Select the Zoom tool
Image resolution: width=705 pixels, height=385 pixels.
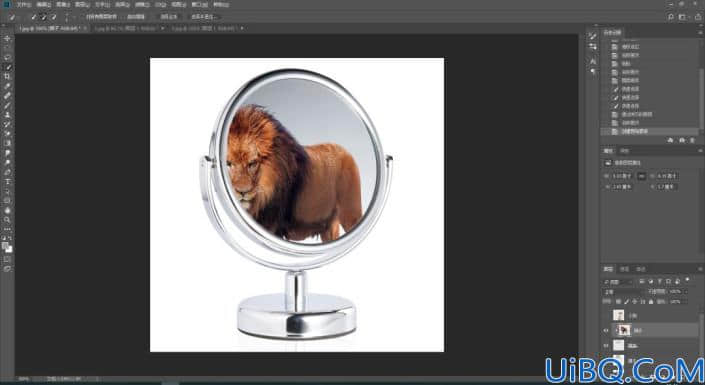click(7, 220)
